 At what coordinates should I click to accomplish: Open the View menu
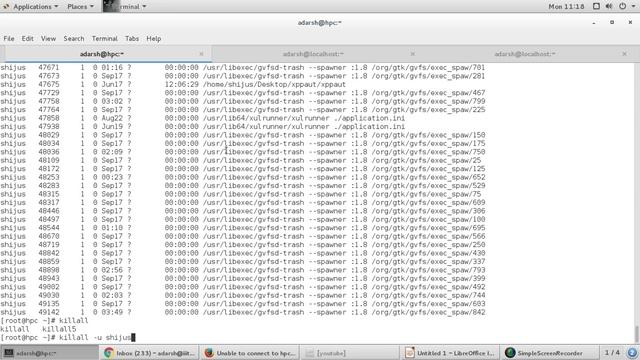click(x=48, y=38)
